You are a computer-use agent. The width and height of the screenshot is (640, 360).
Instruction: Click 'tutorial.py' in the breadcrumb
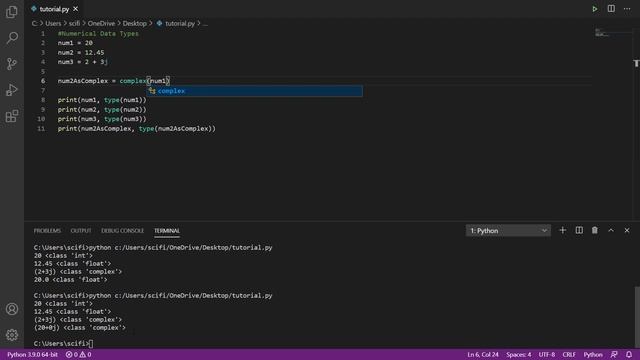pos(180,24)
